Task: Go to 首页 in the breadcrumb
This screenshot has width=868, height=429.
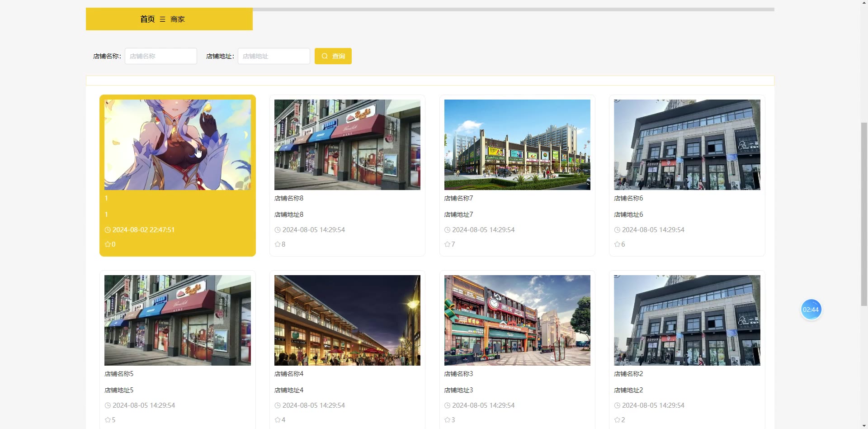Action: tap(147, 19)
